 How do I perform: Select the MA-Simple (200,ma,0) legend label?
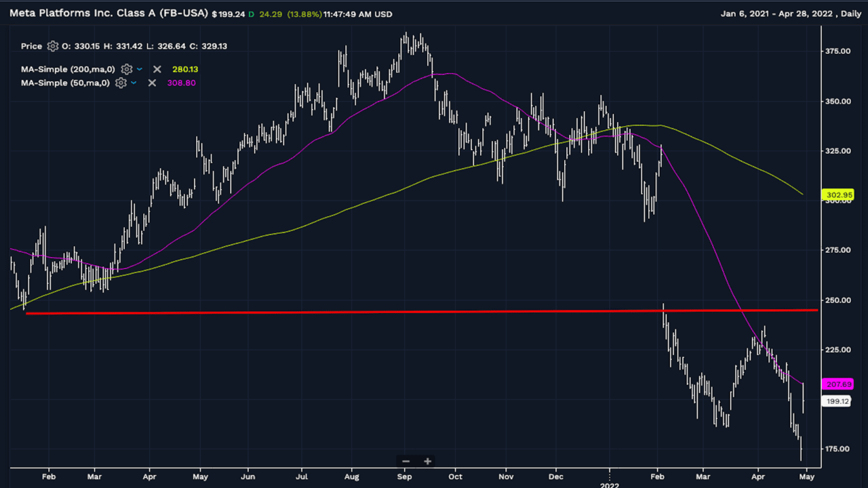tap(68, 69)
